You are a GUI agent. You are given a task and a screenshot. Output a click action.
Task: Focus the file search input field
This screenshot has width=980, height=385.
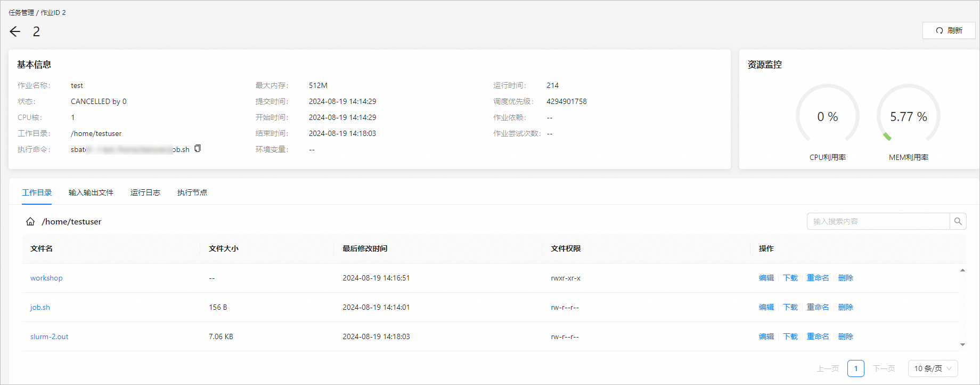click(x=878, y=221)
